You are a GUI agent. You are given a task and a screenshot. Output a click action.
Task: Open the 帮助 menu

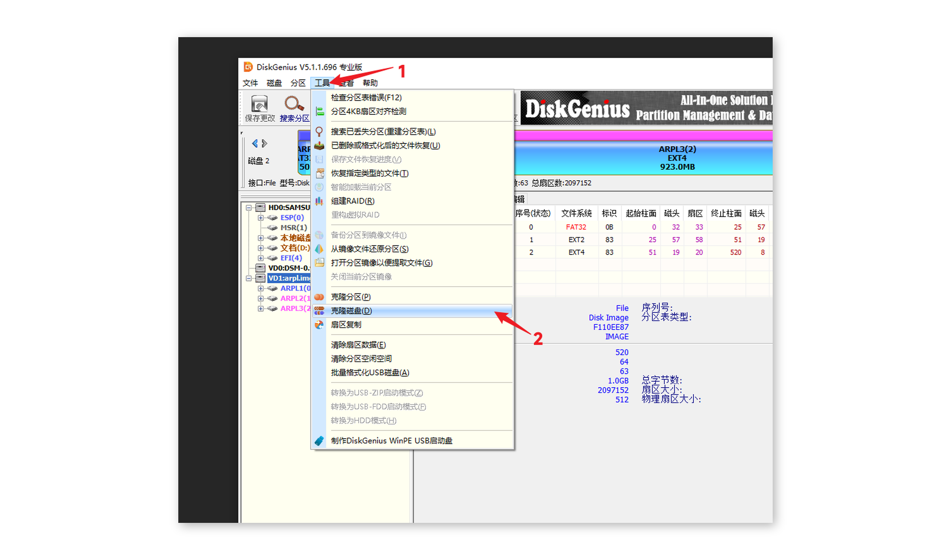370,83
